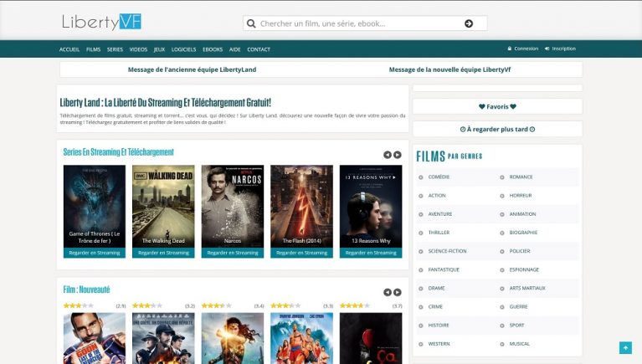
Task: Click Regarder en Streaming under Narcos
Action: click(x=233, y=253)
